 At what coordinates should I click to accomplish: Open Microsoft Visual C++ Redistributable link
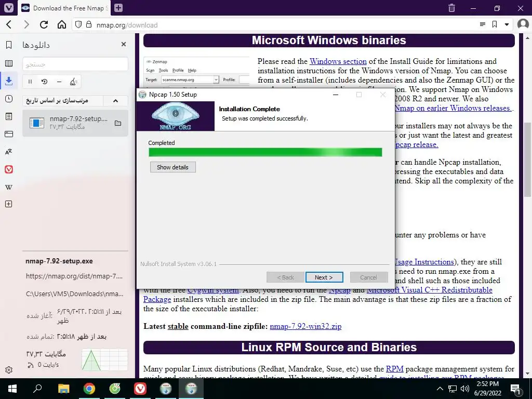[x=429, y=290]
